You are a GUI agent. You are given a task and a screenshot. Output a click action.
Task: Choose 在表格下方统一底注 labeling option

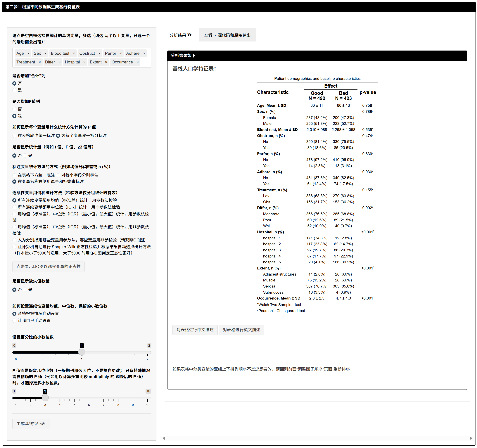point(14,175)
